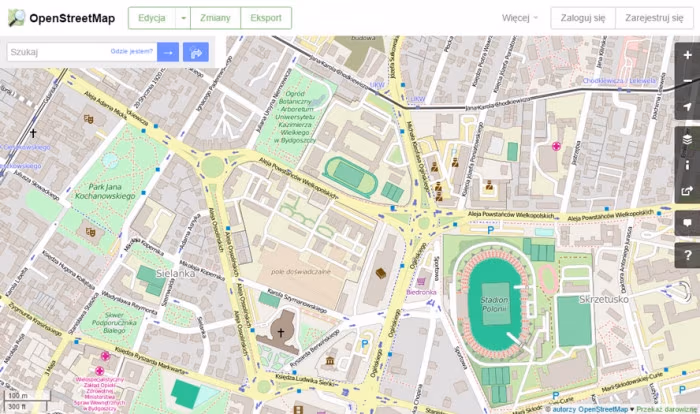Click the pink hospital icon near Jastrzębia street
This screenshot has width=700, height=414.
click(556, 146)
